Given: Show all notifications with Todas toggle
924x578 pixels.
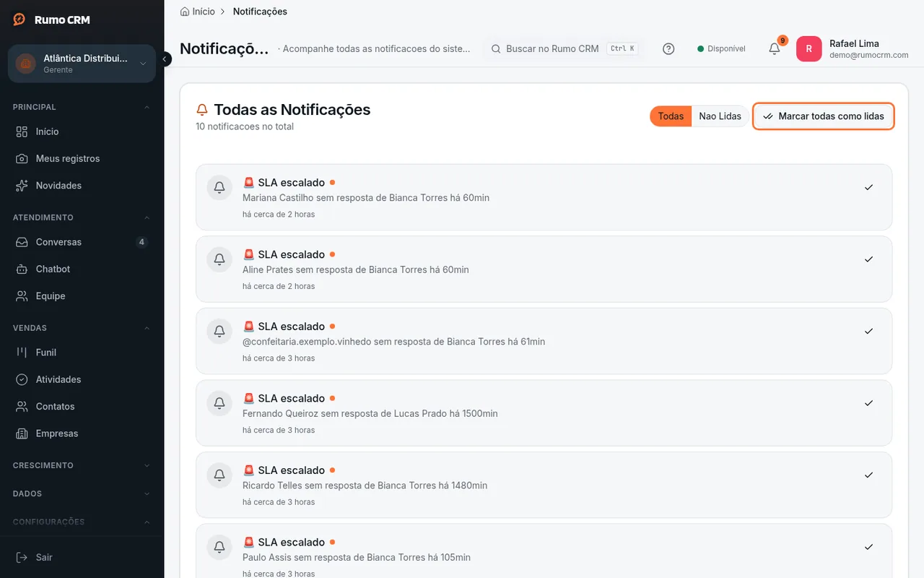Looking at the screenshot, I should tap(671, 116).
